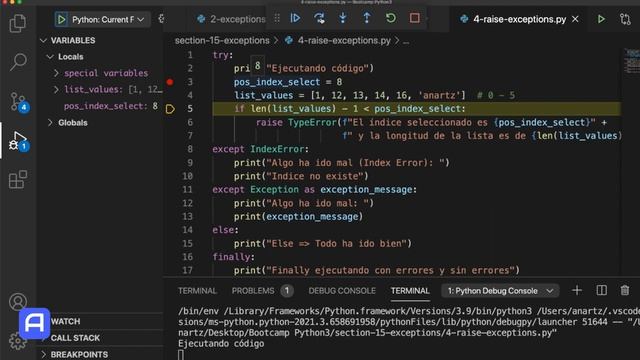This screenshot has width=640, height=360.
Task: Click section-15-exceptions breadcrumb
Action: pyautogui.click(x=222, y=41)
